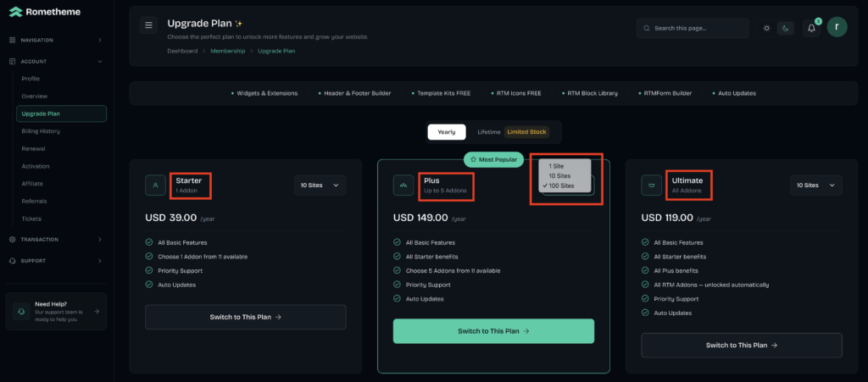Open Profile in account menu
The height and width of the screenshot is (382, 868).
(x=31, y=79)
